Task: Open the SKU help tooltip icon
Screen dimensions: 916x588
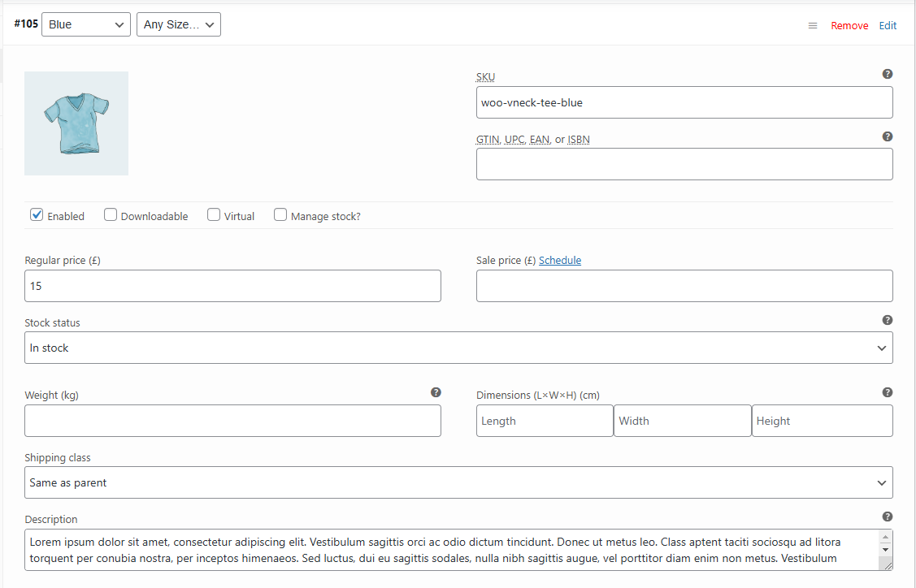Action: 888,74
